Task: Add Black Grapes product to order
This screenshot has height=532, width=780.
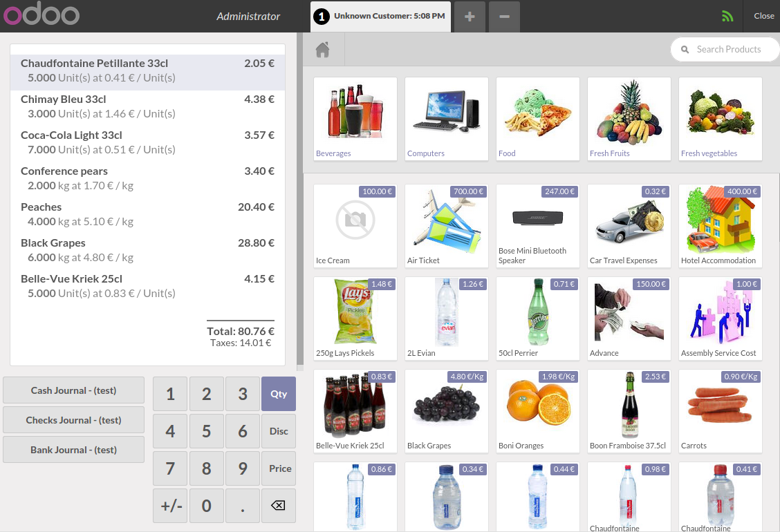Action: click(x=447, y=412)
